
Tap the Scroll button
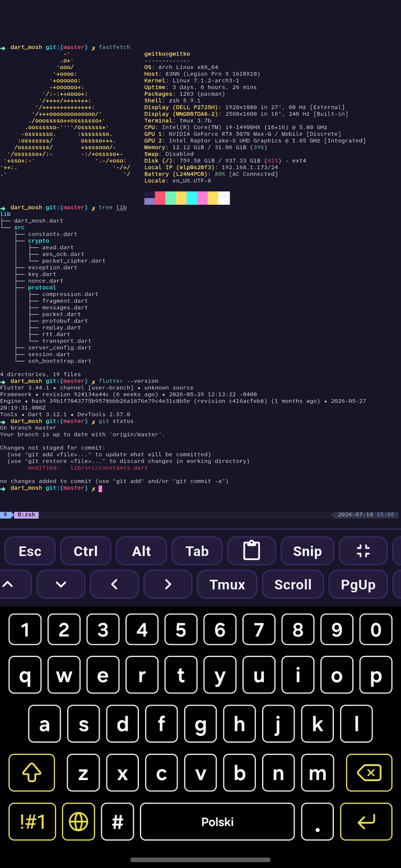[x=293, y=584]
